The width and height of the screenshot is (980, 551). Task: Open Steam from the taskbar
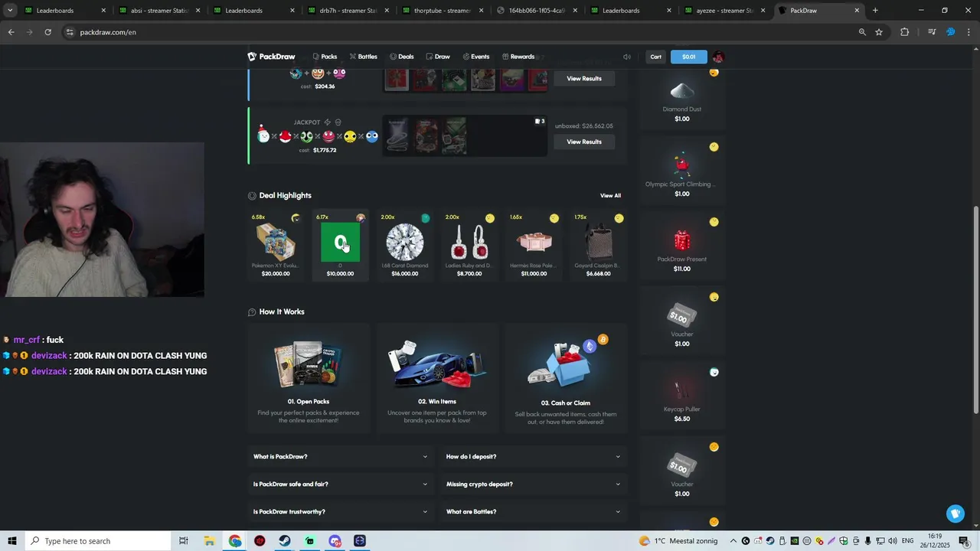coord(284,541)
